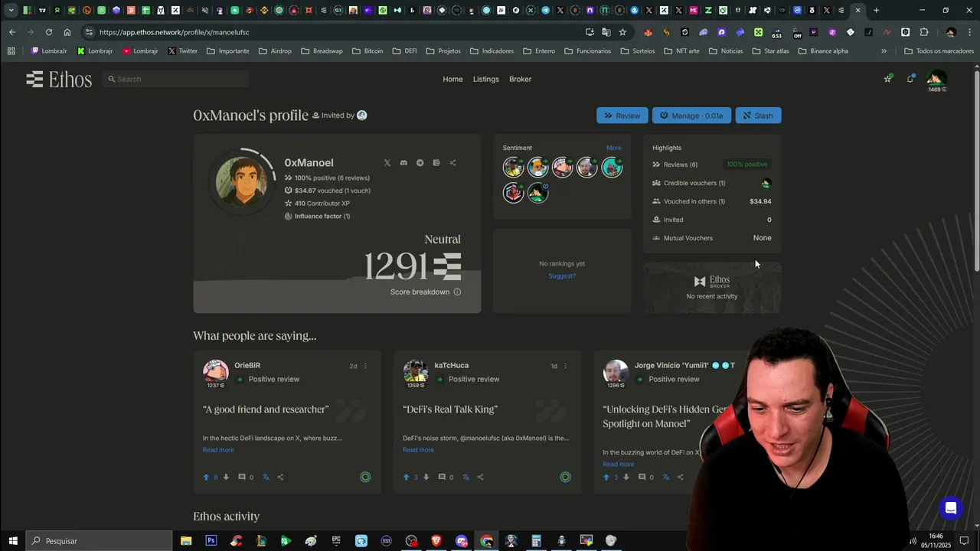980x551 pixels.
Task: Open 0xManoel's X (Twitter) profile icon
Action: (x=387, y=163)
